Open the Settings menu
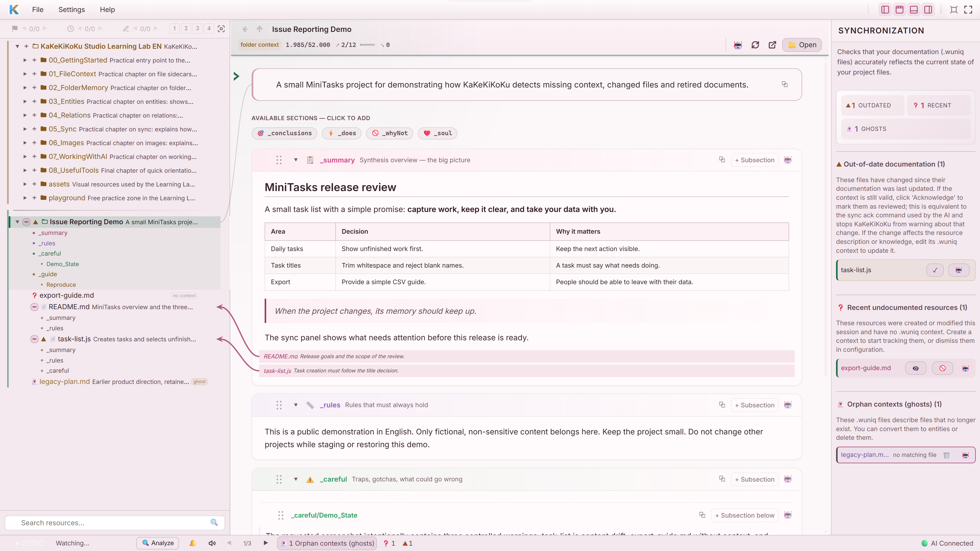980x551 pixels. [x=71, y=9]
